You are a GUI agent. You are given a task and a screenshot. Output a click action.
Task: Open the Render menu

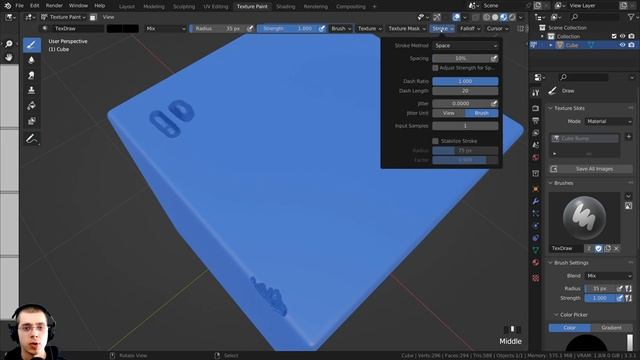tap(54, 6)
